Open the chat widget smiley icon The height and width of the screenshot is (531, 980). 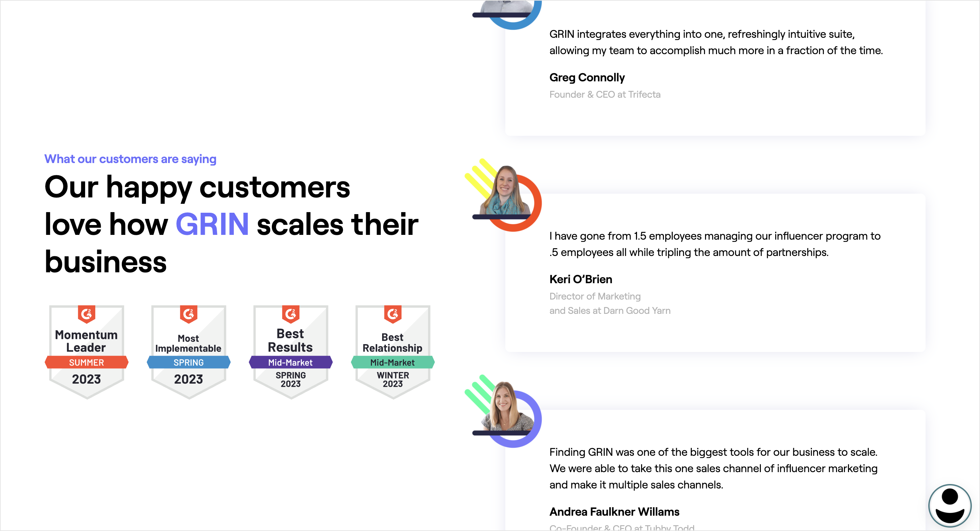click(x=950, y=506)
